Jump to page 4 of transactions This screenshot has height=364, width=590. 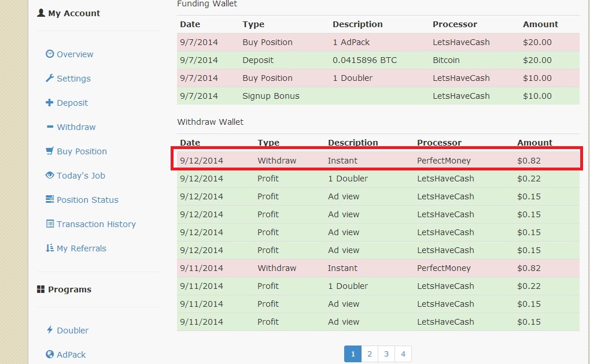403,354
